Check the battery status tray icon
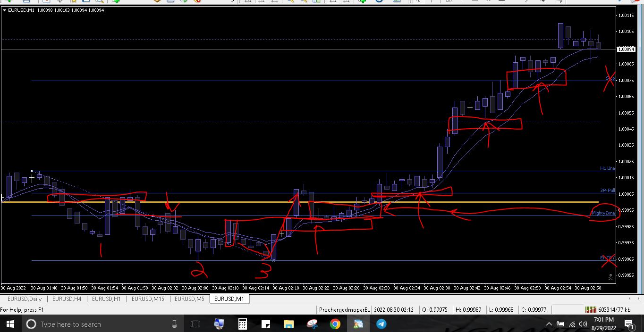This screenshot has width=644, height=332. (560, 324)
